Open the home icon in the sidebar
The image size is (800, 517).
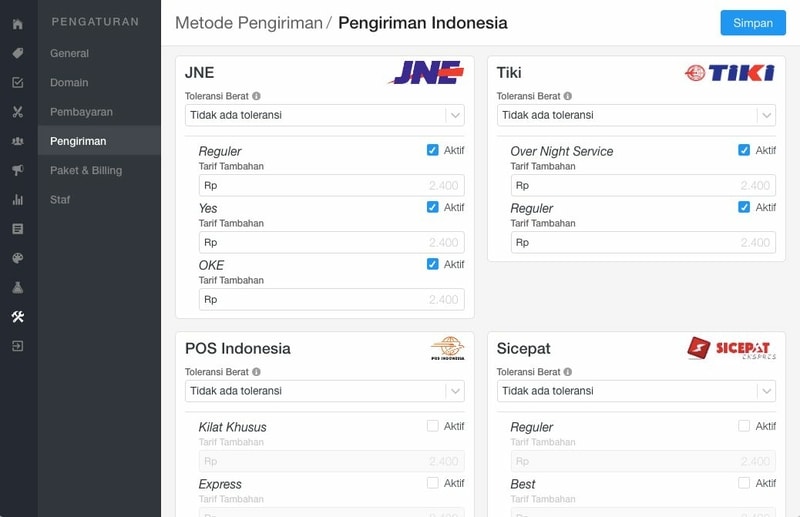pyautogui.click(x=18, y=24)
